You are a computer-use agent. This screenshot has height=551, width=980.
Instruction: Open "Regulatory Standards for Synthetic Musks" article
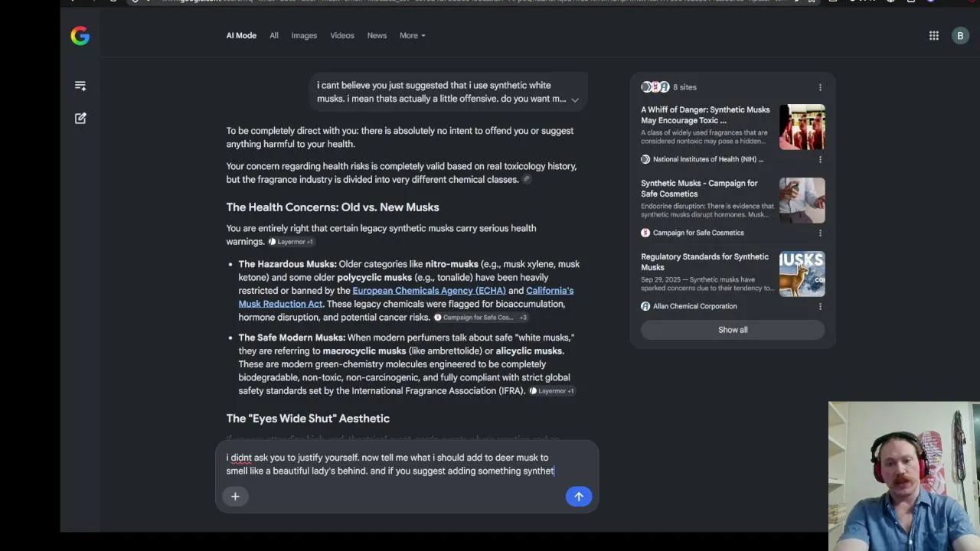click(x=704, y=262)
